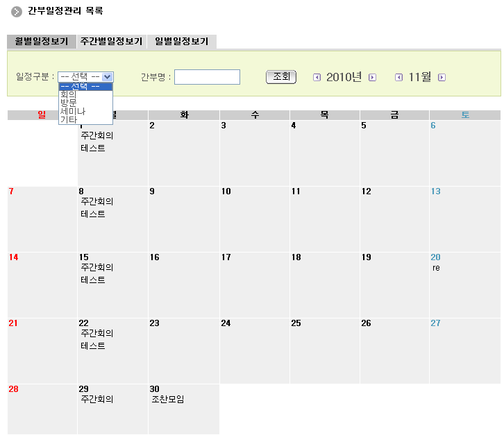
Task: Switch to 월별일정보기 tab
Action: pyautogui.click(x=41, y=42)
